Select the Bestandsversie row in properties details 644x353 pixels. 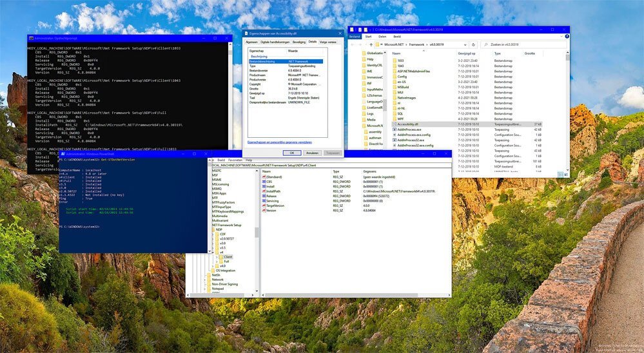pyautogui.click(x=286, y=71)
